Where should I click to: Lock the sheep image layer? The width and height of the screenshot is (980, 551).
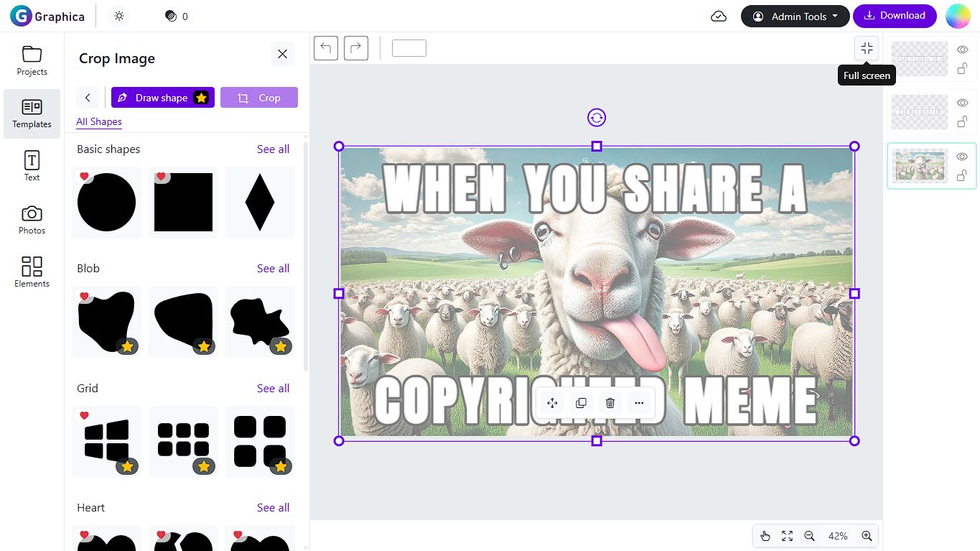coord(963,175)
